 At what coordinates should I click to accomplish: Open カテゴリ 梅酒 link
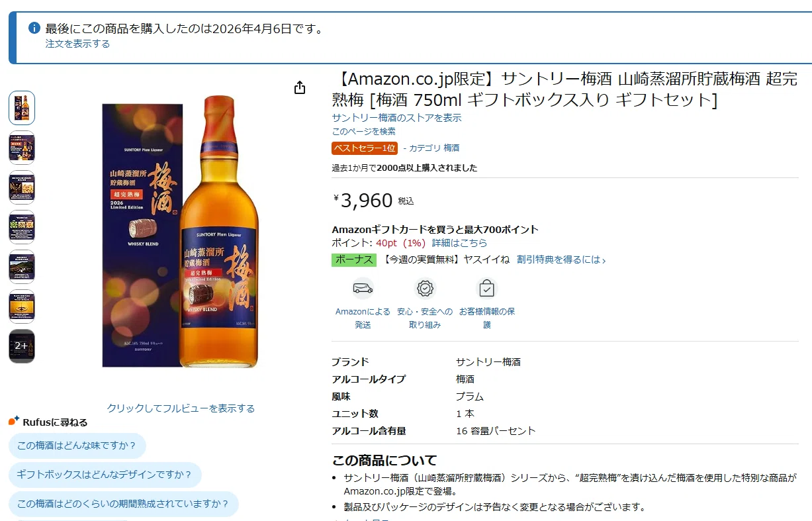click(x=434, y=148)
